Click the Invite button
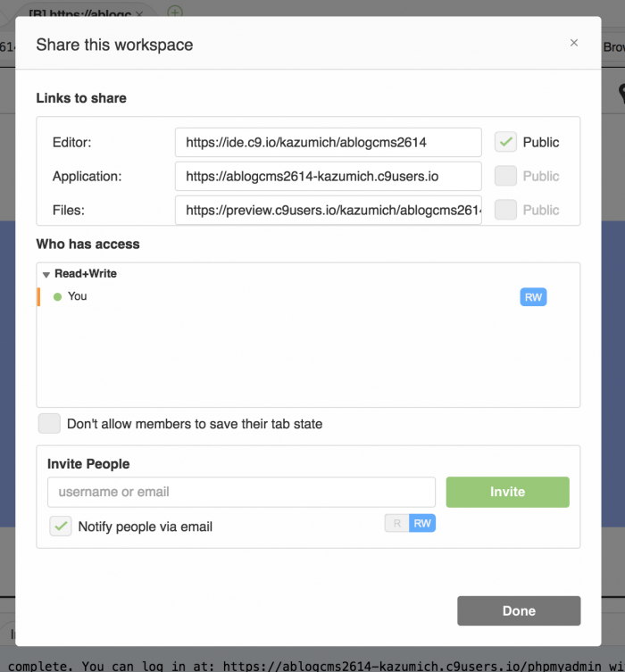This screenshot has height=672, width=625. 507,492
